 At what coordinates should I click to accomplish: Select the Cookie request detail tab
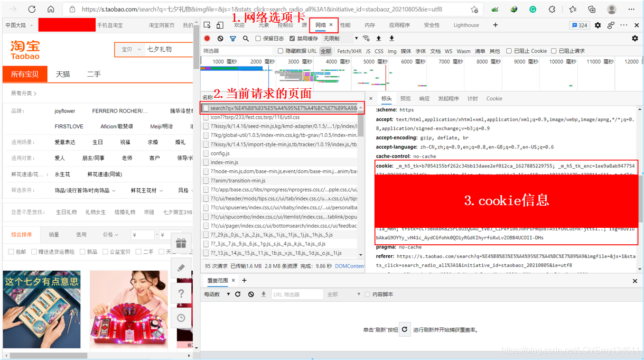pos(494,99)
